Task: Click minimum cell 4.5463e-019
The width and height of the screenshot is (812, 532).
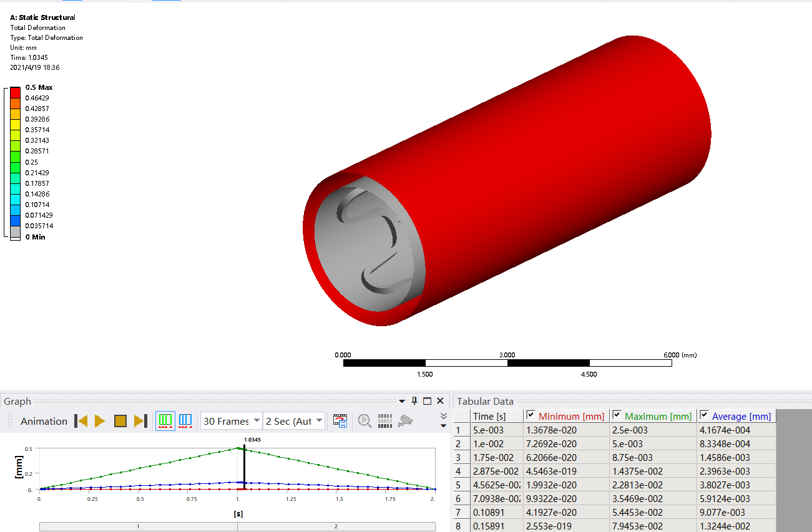Action: (566, 471)
